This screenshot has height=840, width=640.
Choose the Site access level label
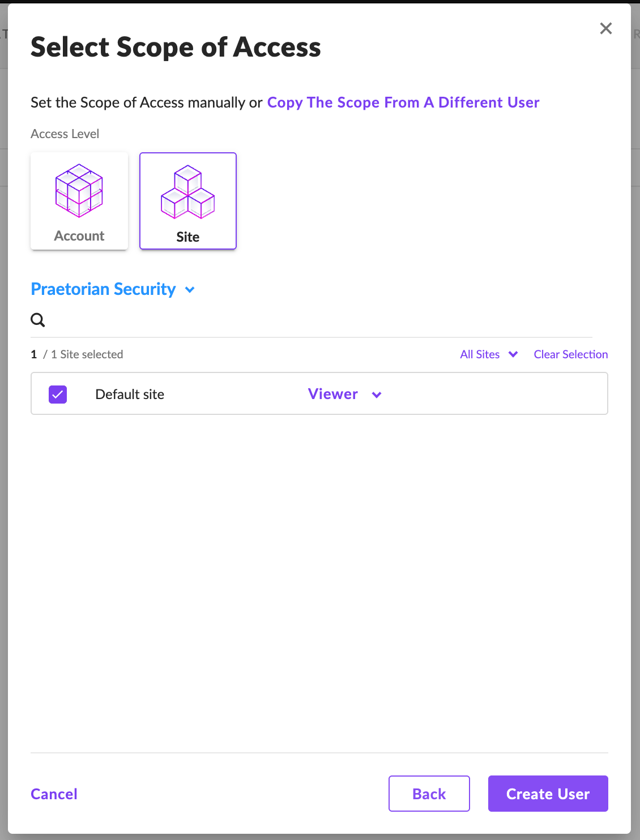tap(188, 237)
